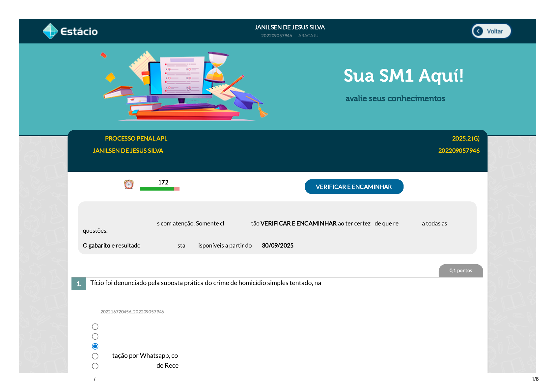Click the hourglass in the banner illustration

pos(216,67)
